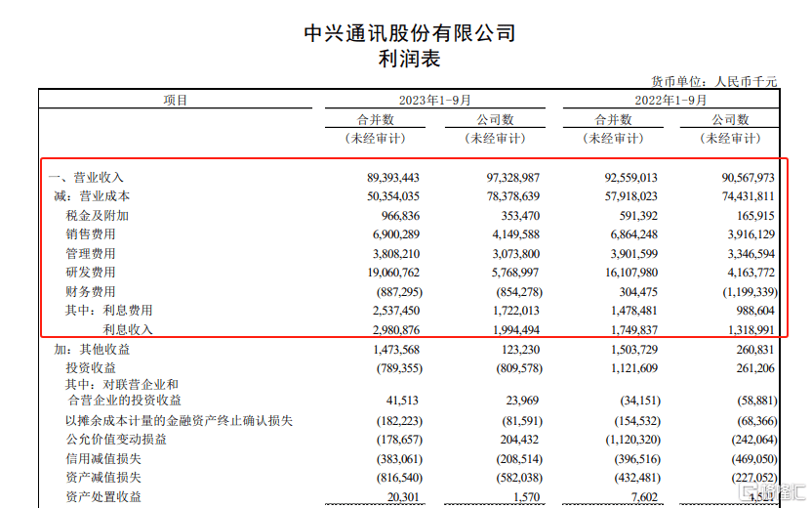Click the 利润表 heading
This screenshot has height=508, width=812.
pyautogui.click(x=409, y=59)
